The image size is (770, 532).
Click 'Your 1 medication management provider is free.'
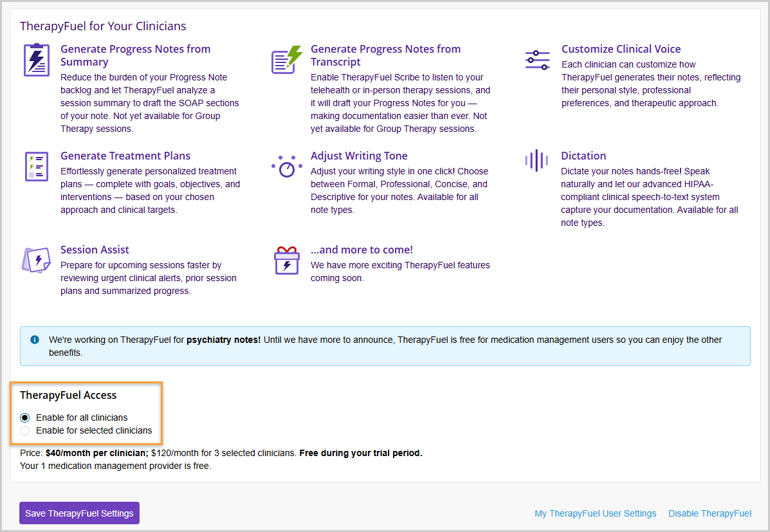pyautogui.click(x=115, y=466)
